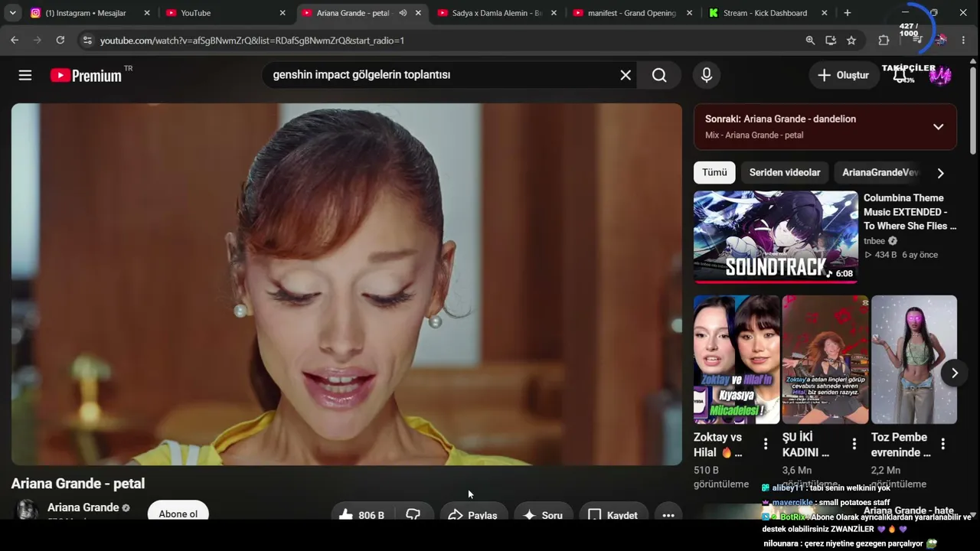Open the Ariana Grande channel avatar
The width and height of the screenshot is (980, 551).
[x=28, y=511]
